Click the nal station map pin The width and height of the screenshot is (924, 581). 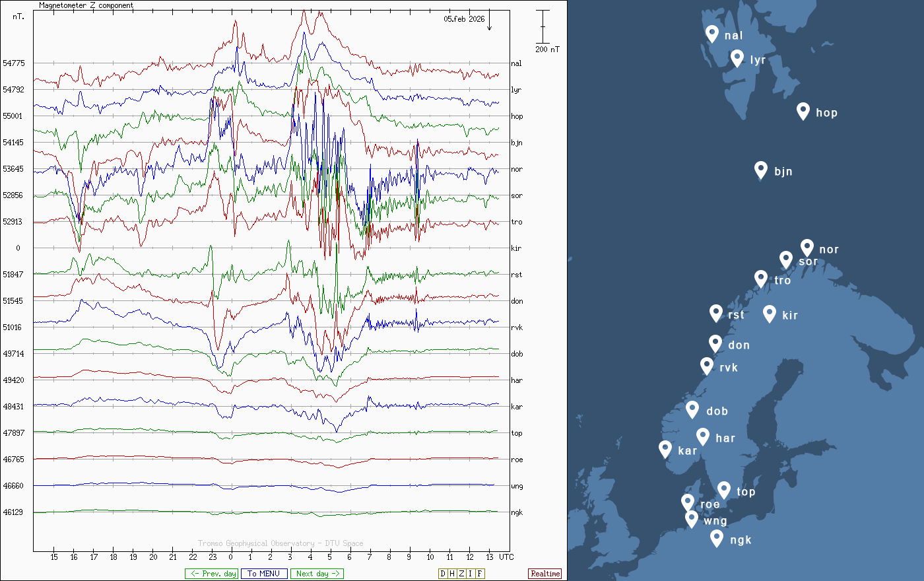coord(711,33)
